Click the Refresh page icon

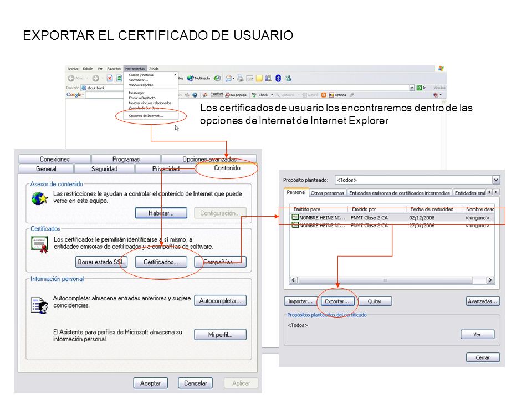[x=119, y=78]
